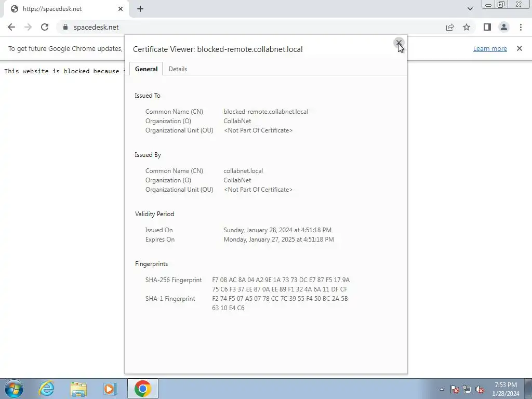
Task: Follow the Learn more link
Action: 490,48
